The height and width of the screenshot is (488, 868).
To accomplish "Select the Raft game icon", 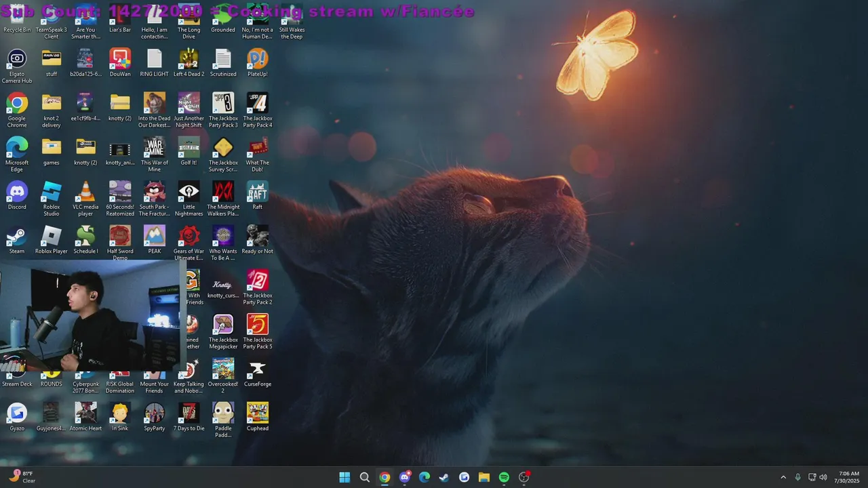I will pyautogui.click(x=258, y=195).
